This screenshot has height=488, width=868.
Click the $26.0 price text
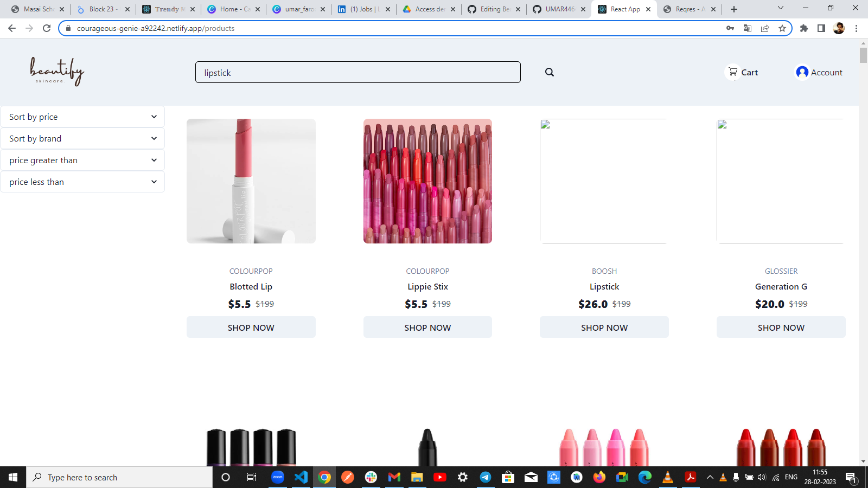(x=593, y=304)
